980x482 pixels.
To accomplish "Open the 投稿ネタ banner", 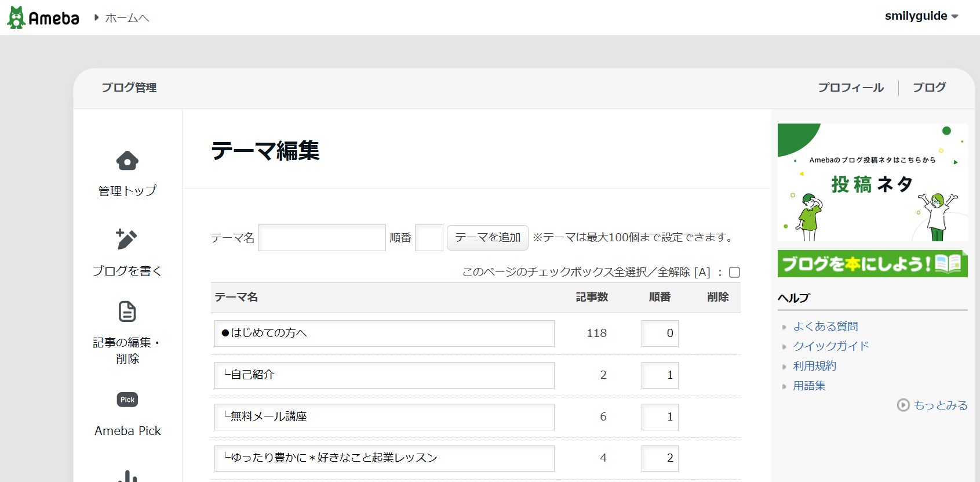I will [873, 182].
